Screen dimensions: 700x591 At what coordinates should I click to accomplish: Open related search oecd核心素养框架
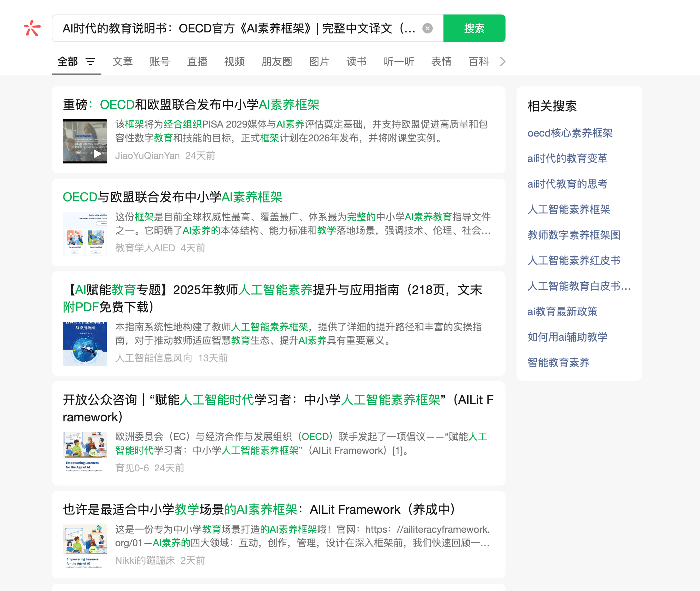(570, 133)
